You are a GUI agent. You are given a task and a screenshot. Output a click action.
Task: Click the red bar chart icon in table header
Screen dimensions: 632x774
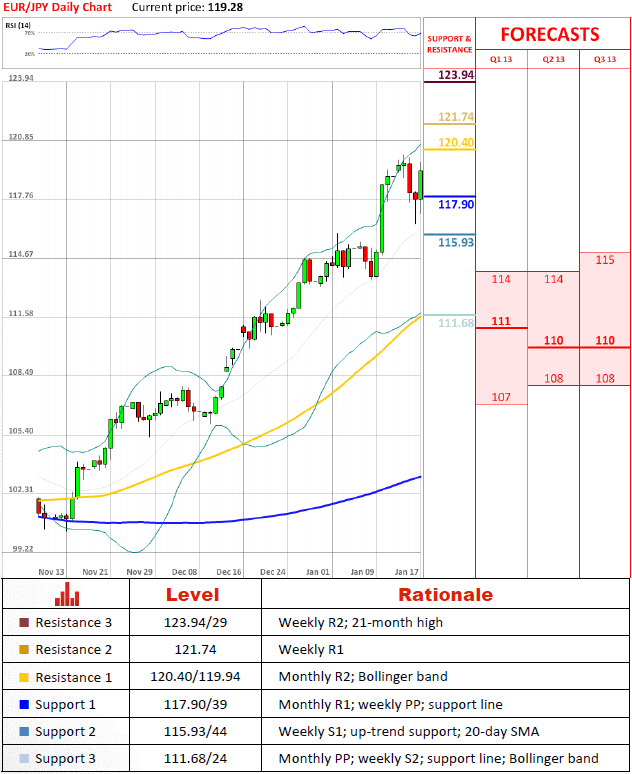[x=67, y=594]
